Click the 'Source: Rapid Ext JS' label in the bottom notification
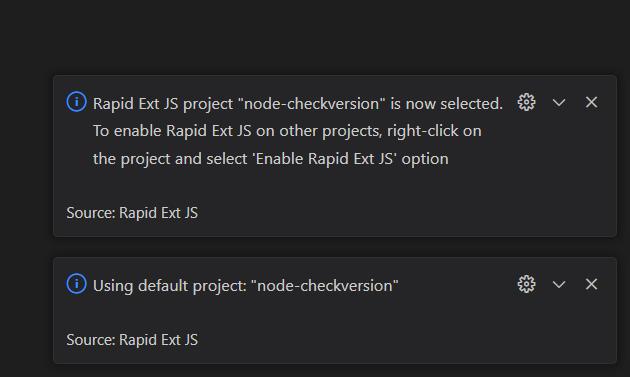 (x=132, y=340)
